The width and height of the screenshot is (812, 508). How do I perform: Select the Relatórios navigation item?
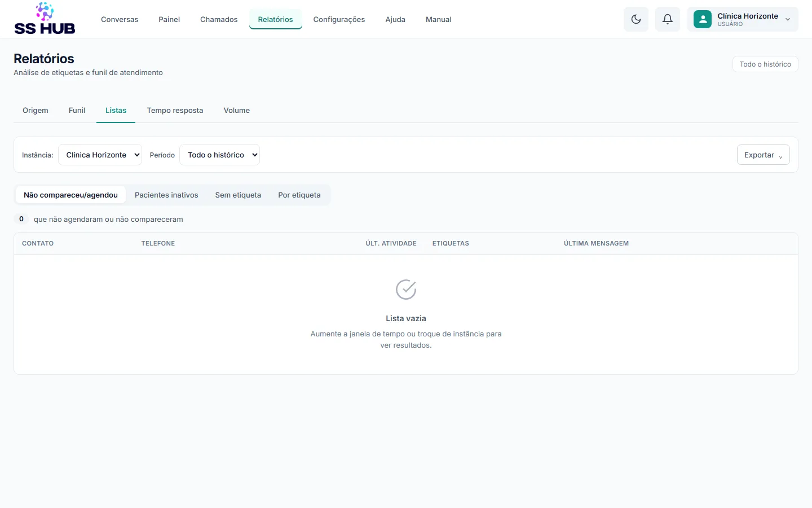[x=276, y=19]
